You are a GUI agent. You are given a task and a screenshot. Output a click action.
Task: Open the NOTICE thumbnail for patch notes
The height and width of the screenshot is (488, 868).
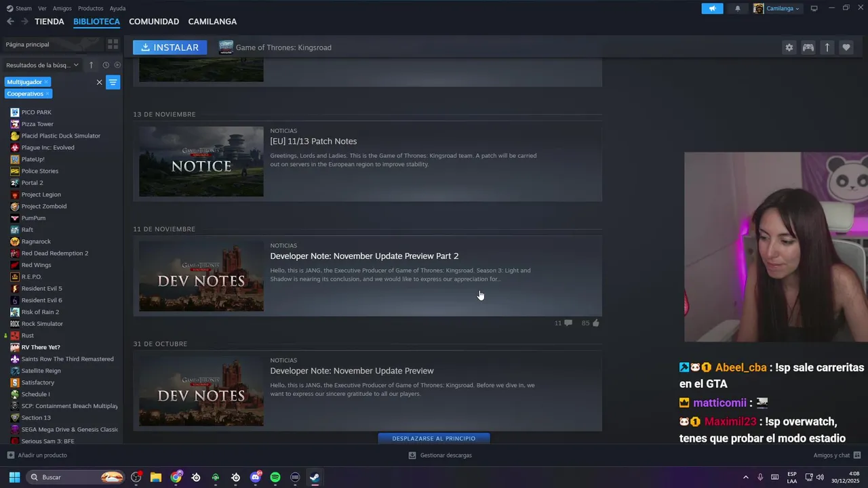point(201,161)
